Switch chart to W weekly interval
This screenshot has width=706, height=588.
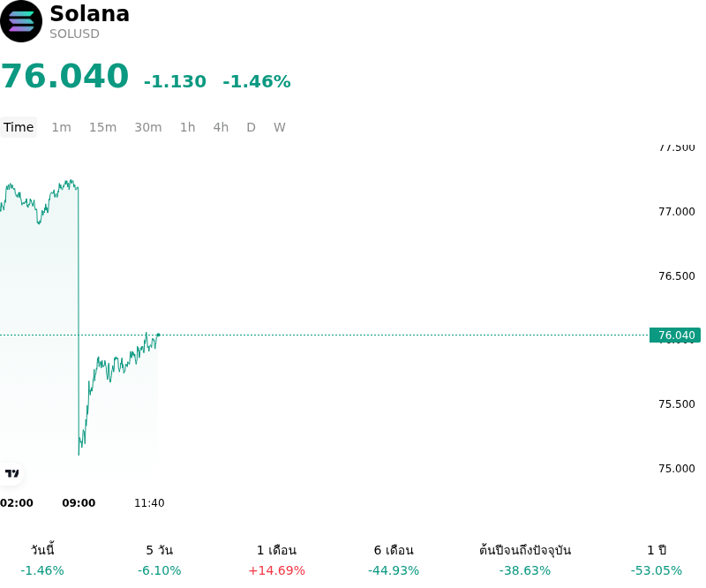pos(279,127)
